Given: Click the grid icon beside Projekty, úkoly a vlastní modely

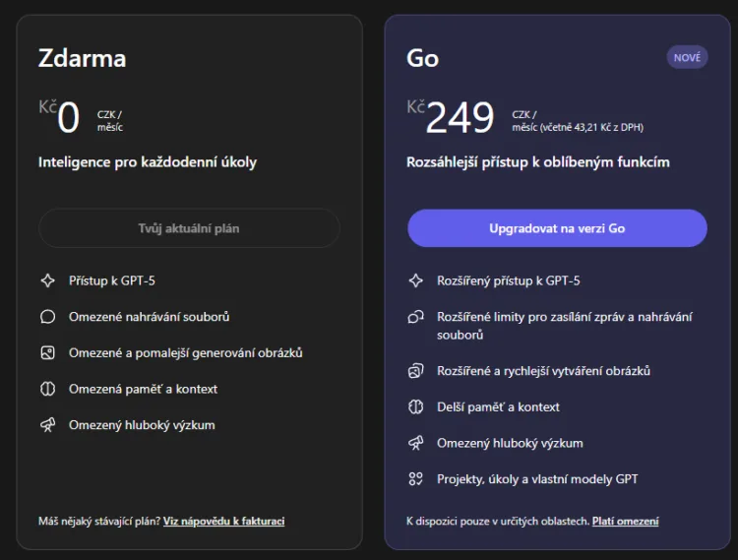Looking at the screenshot, I should coord(415,479).
